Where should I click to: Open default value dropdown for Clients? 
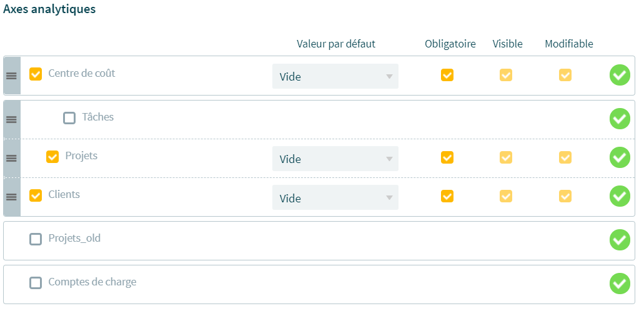[x=335, y=197]
